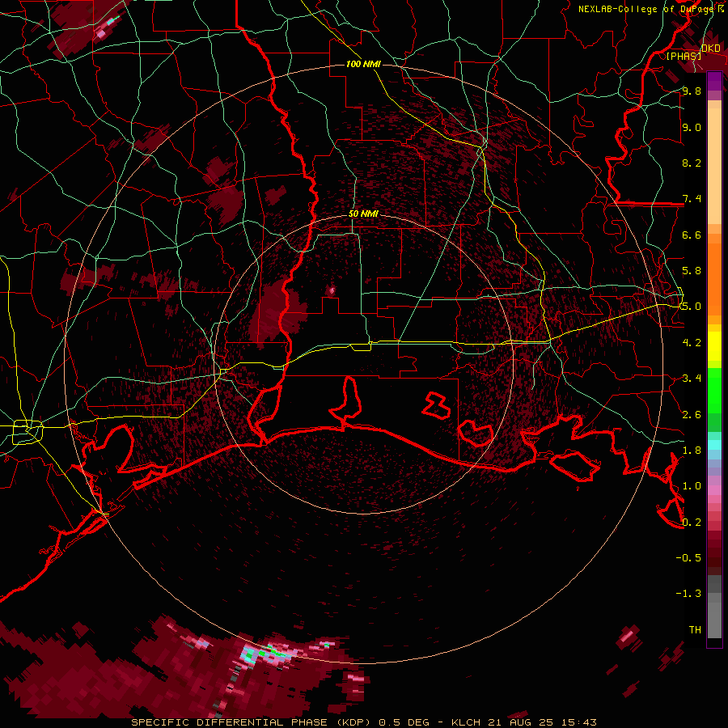Screen dimensions: 728x728
Task: Click the 5.8 value on the color scale
Action: (692, 271)
